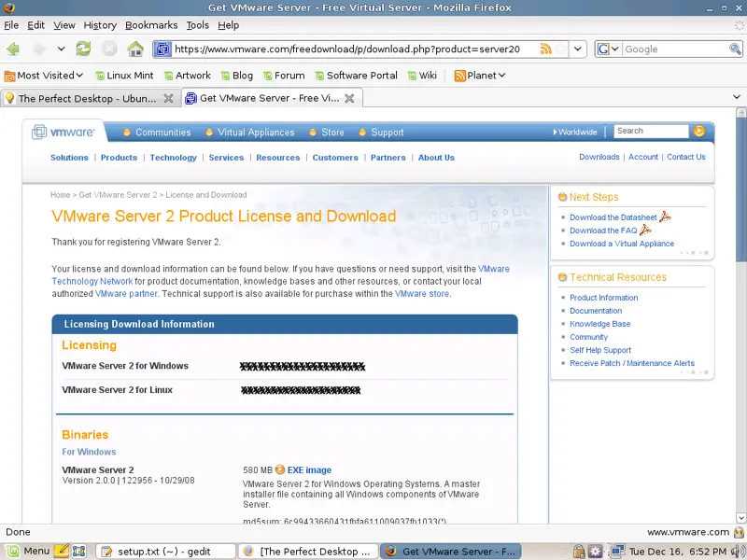Click the Downloads link in the header
Image resolution: width=747 pixels, height=560 pixels.
599,157
